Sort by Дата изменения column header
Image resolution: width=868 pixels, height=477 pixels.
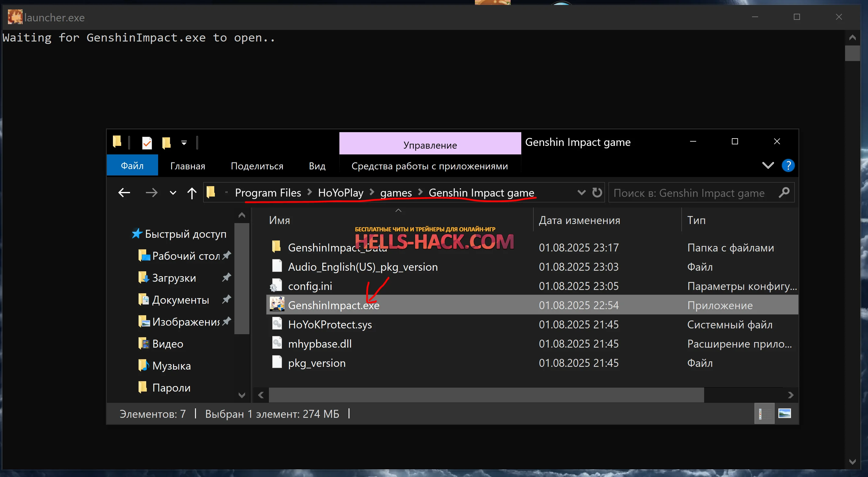click(579, 220)
